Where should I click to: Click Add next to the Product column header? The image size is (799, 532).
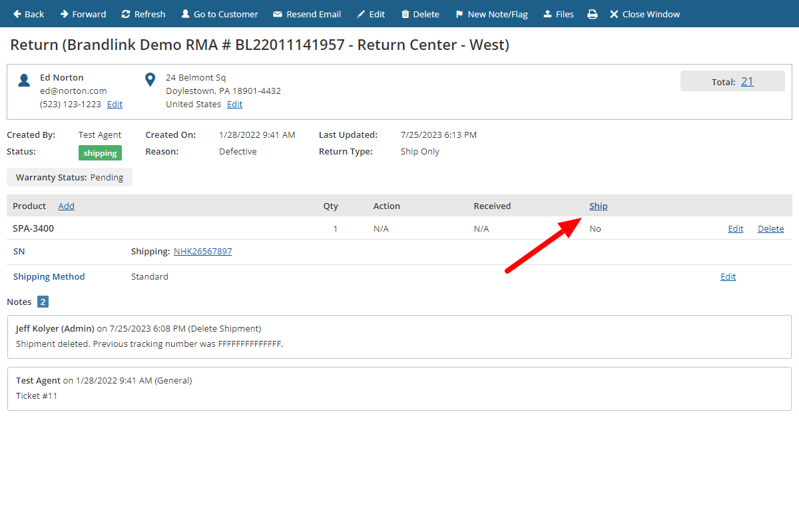pyautogui.click(x=66, y=206)
